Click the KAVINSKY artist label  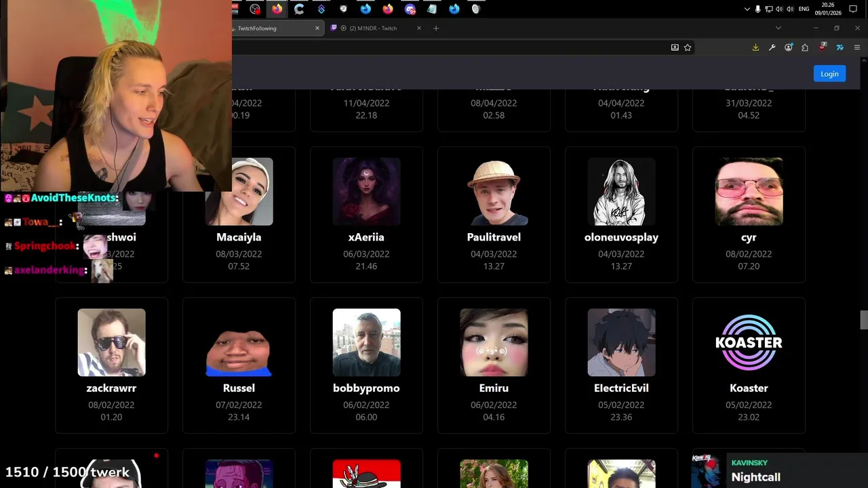tap(749, 463)
